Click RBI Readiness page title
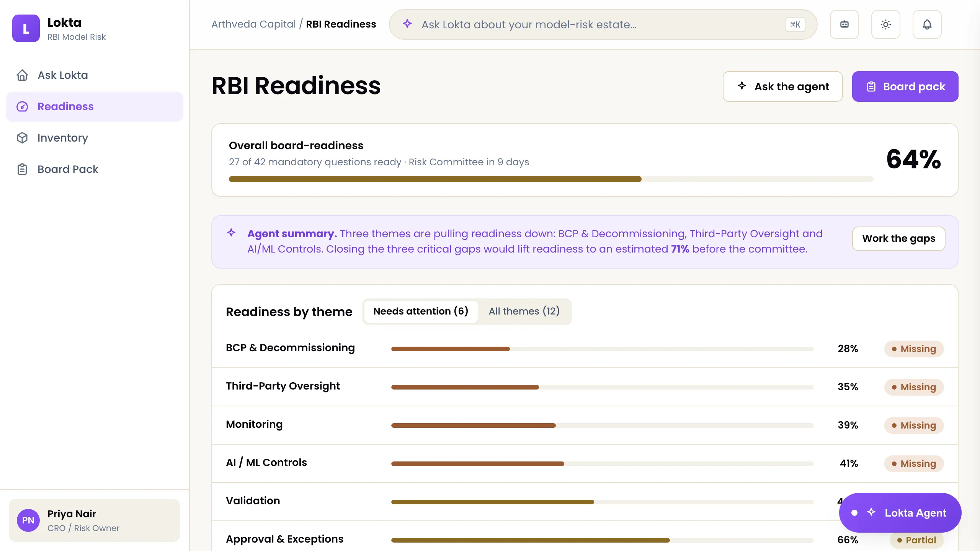 coord(296,85)
